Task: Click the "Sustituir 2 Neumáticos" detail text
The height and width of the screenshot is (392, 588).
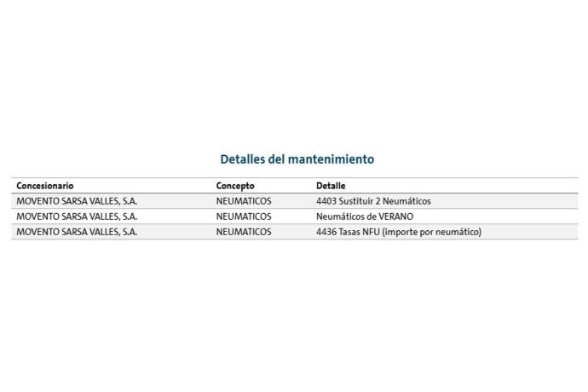Action: click(x=385, y=201)
